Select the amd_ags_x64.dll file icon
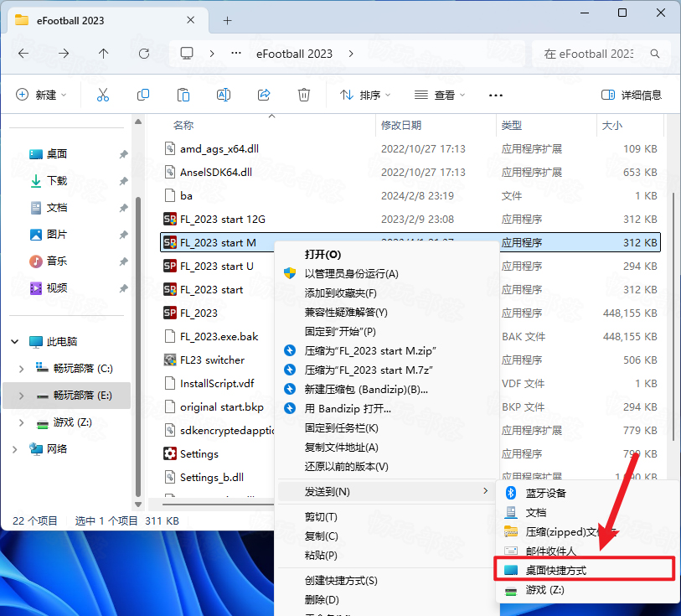The image size is (681, 616). pos(170,148)
